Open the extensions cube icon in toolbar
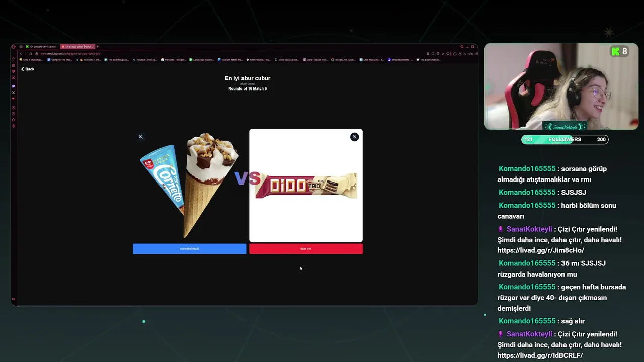This screenshot has height=362, width=644. pyautogui.click(x=455, y=54)
